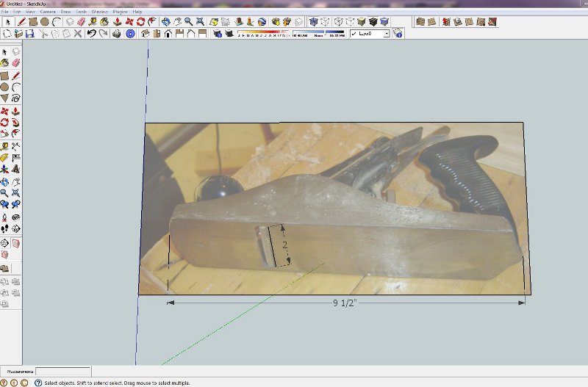Switch to Shaded With Textures style

373,22
